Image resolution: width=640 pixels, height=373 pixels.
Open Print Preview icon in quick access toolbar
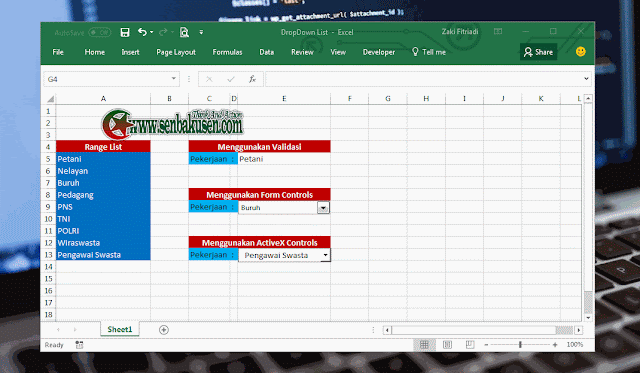click(x=184, y=32)
